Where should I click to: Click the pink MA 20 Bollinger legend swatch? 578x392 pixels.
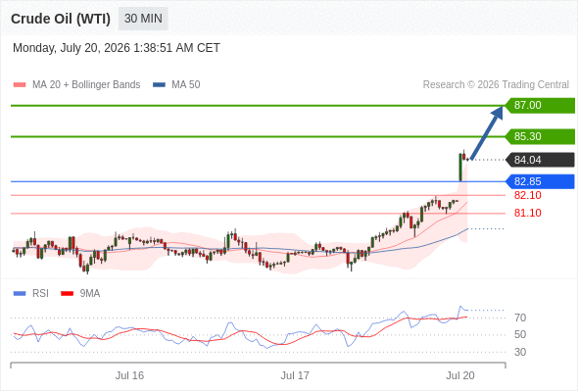coord(20,85)
